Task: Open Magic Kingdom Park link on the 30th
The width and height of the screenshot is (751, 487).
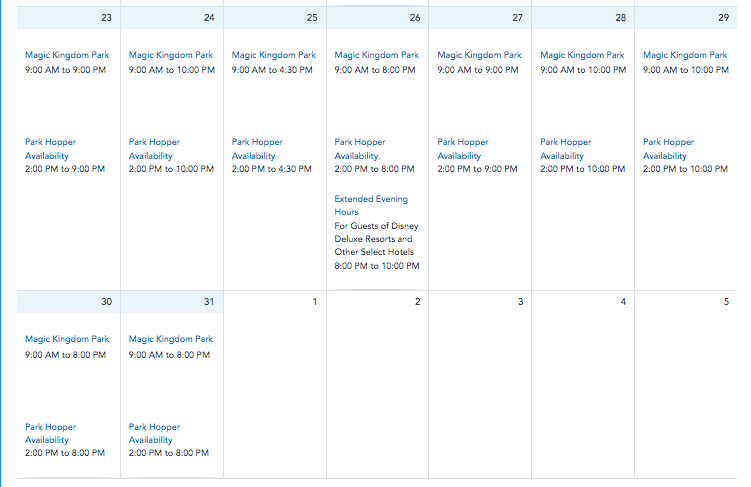Action: click(67, 340)
